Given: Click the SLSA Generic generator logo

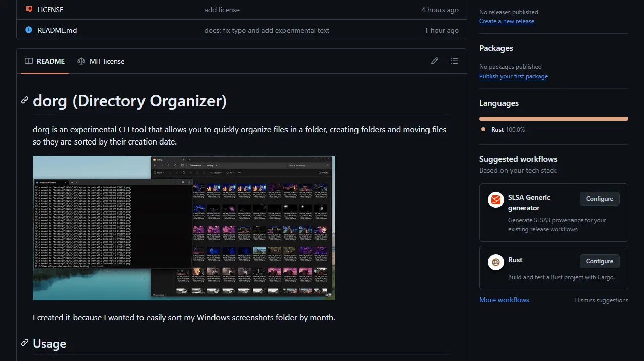Looking at the screenshot, I should click(x=496, y=200).
